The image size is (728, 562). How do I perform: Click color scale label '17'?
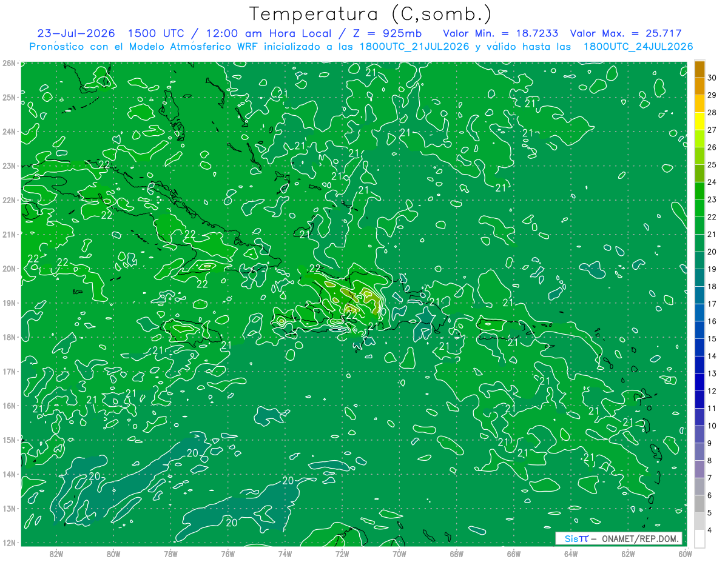click(712, 304)
